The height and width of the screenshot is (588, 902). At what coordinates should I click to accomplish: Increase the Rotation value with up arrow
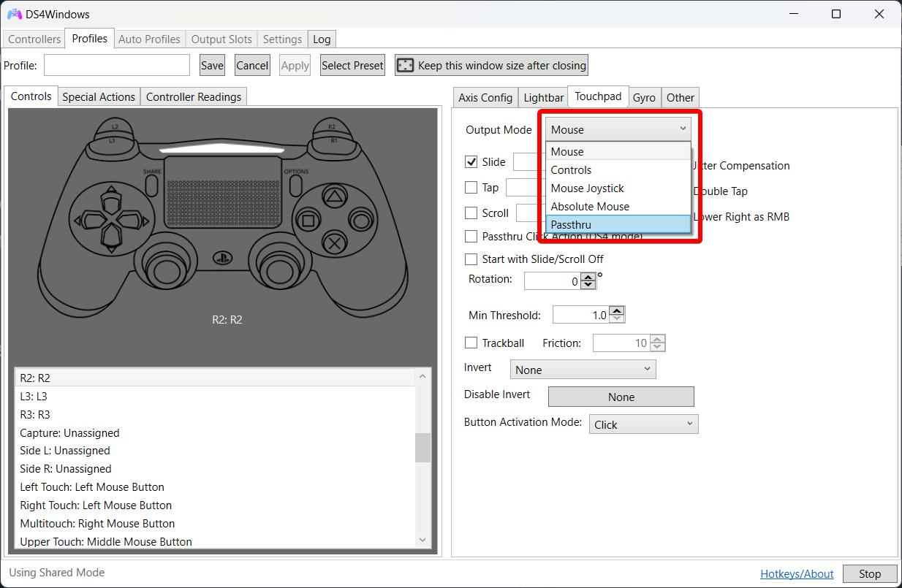click(589, 276)
